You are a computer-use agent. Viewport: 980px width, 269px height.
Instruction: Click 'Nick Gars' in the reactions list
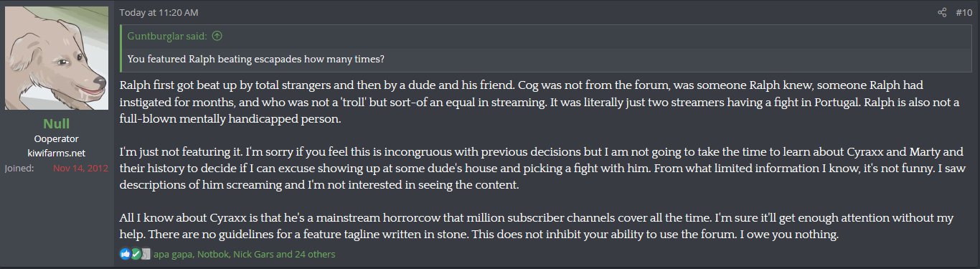(x=253, y=254)
